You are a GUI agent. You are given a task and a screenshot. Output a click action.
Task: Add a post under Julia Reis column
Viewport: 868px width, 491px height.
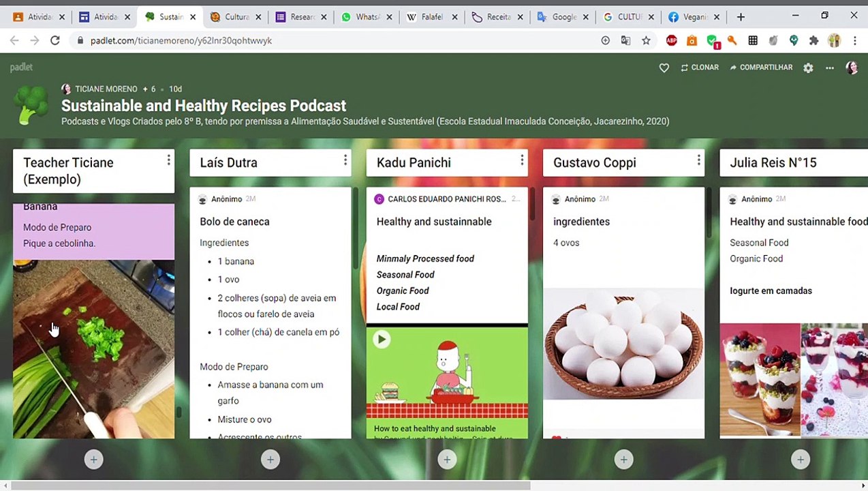click(x=801, y=460)
